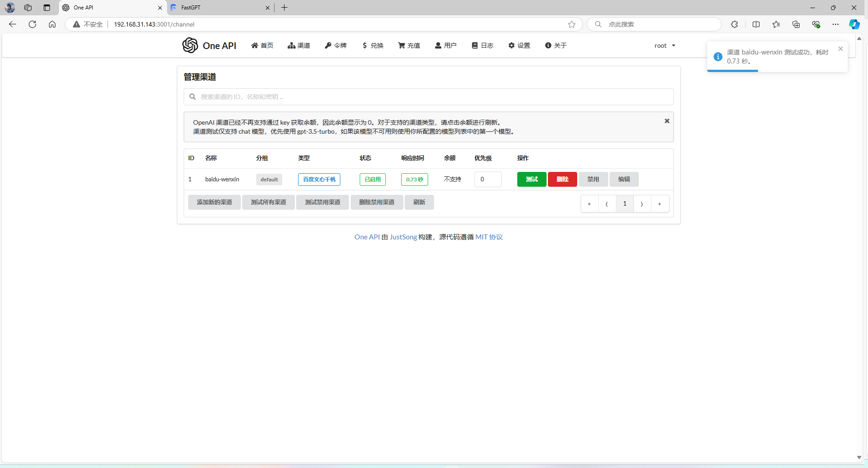
Task: Switch to the FastGPT browser tab
Action: tap(220, 8)
